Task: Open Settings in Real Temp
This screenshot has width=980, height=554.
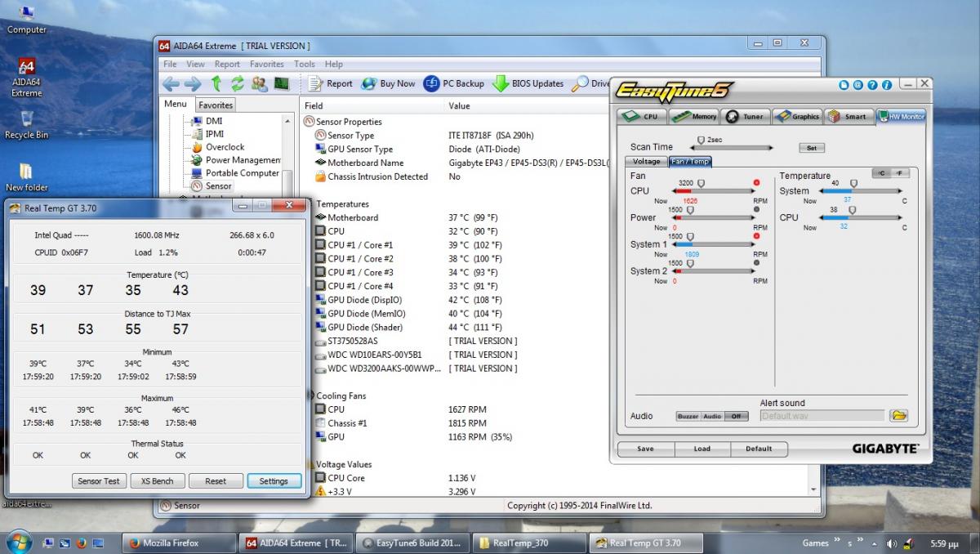Action: [274, 481]
